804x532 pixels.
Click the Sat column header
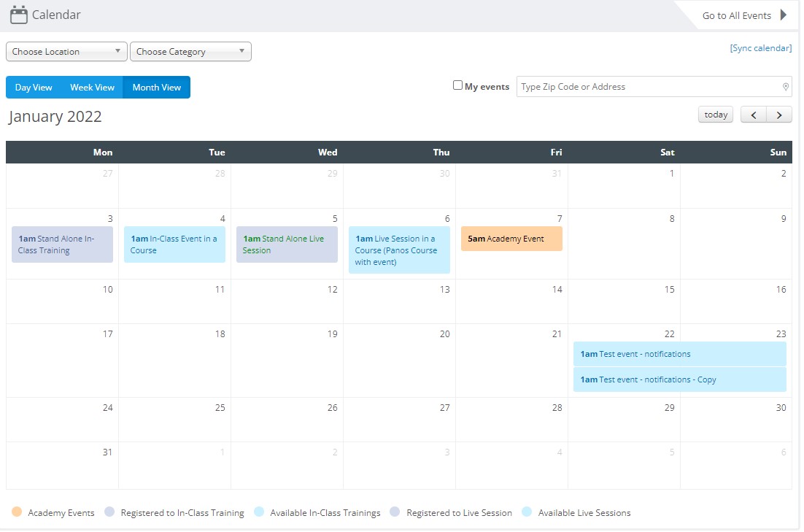668,153
